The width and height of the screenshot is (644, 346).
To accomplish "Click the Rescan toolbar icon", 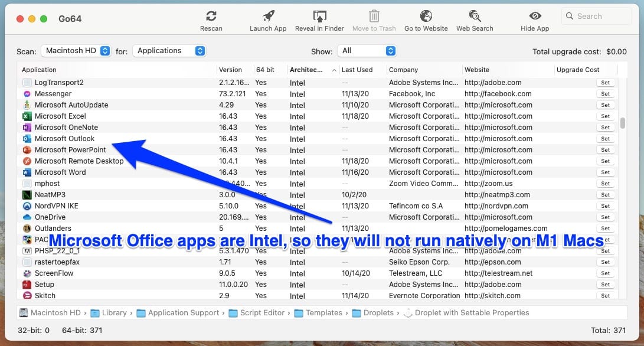I will click(x=211, y=17).
